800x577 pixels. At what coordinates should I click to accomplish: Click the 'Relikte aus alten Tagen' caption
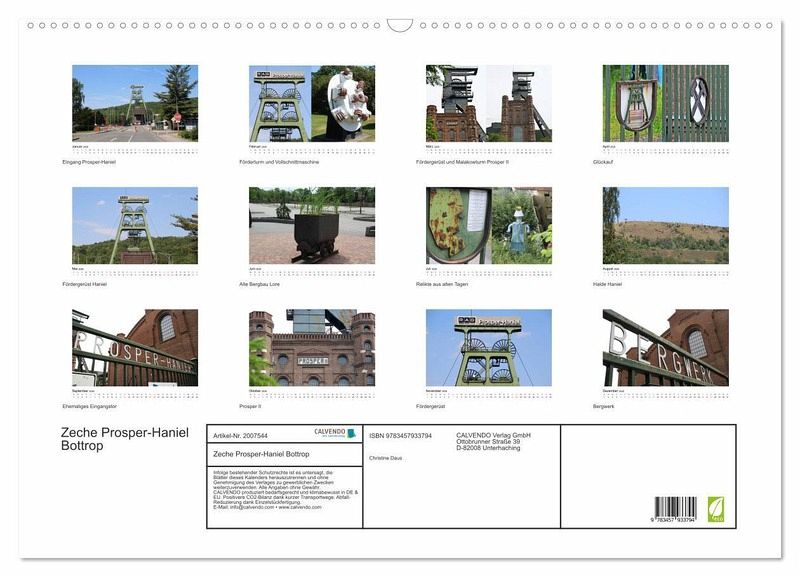(442, 284)
